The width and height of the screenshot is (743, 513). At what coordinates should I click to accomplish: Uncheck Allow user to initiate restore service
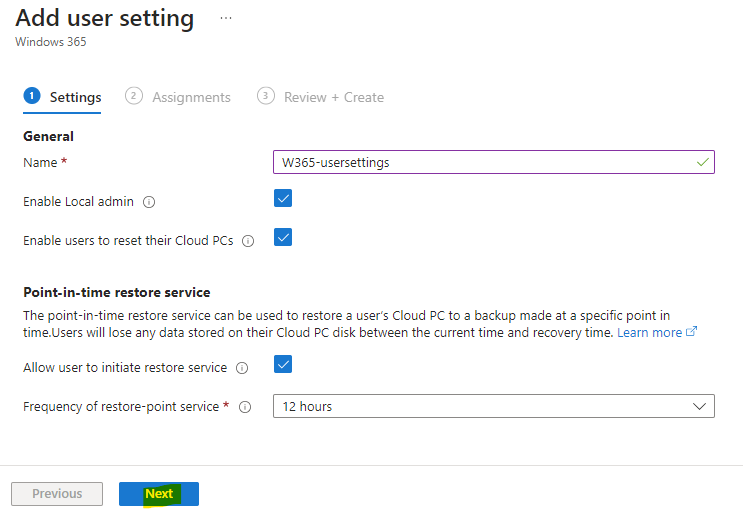click(x=283, y=364)
